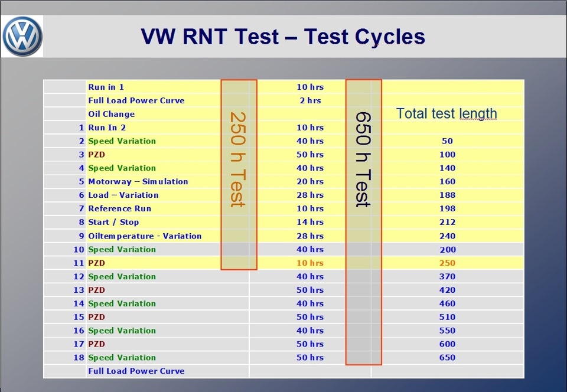Click "Speed Variation" in row 2

(x=122, y=141)
